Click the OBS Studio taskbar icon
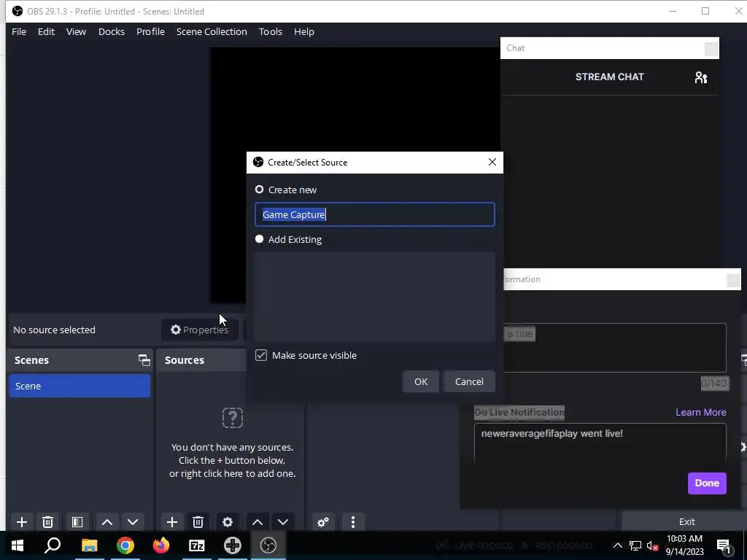The image size is (747, 560). pyautogui.click(x=268, y=545)
